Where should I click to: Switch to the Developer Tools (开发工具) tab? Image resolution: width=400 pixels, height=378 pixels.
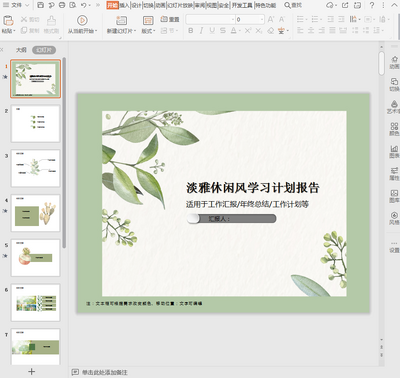click(x=242, y=5)
